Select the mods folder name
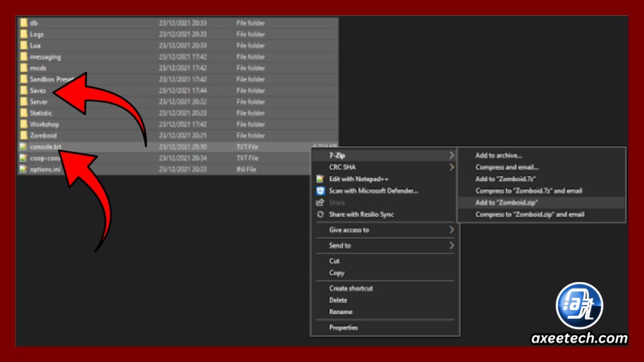This screenshot has height=362, width=644. (38, 68)
